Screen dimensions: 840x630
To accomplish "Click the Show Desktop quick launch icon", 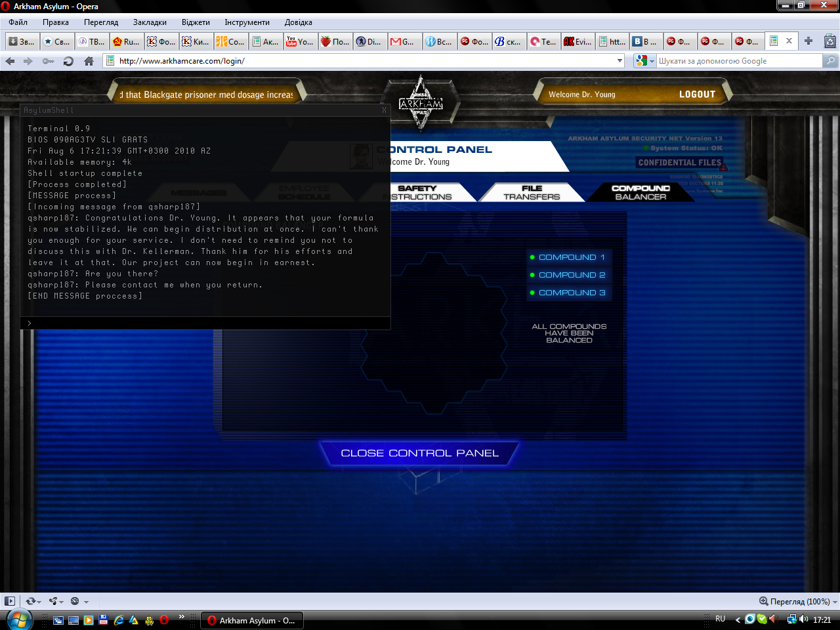I will pyautogui.click(x=73, y=619).
